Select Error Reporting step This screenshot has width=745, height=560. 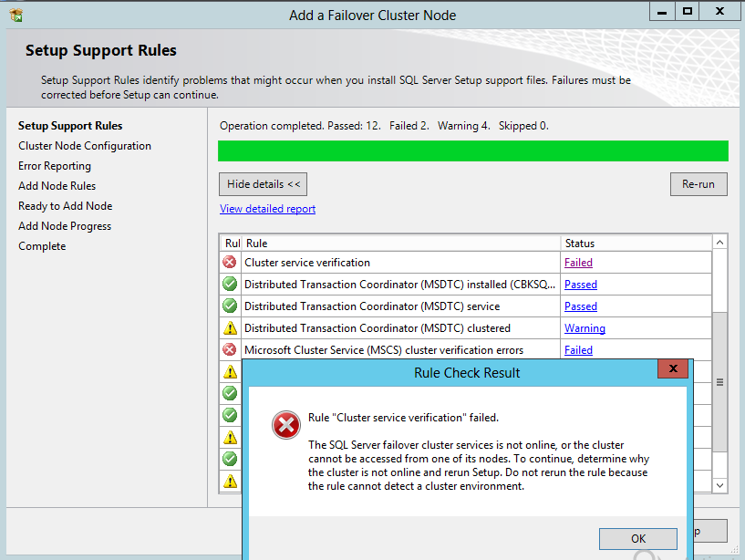(55, 166)
